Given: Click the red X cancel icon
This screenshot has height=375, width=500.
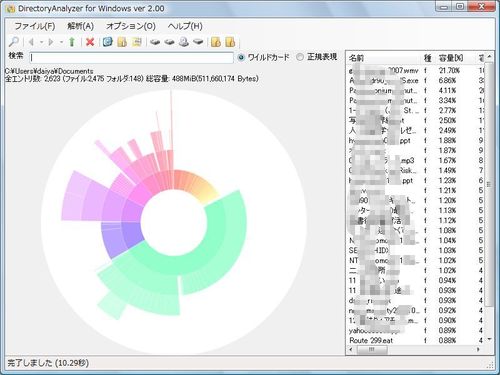Looking at the screenshot, I should 90,42.
